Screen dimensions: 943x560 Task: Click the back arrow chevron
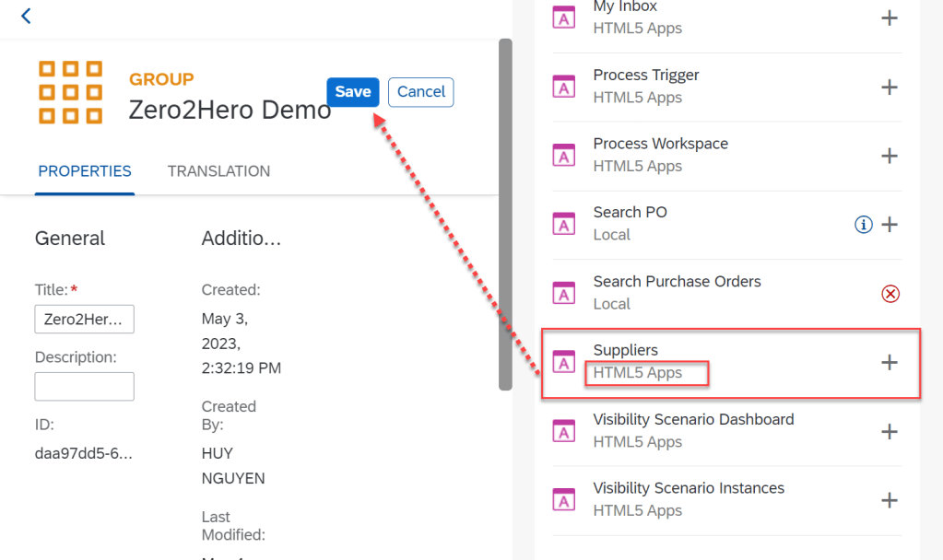pyautogui.click(x=26, y=16)
